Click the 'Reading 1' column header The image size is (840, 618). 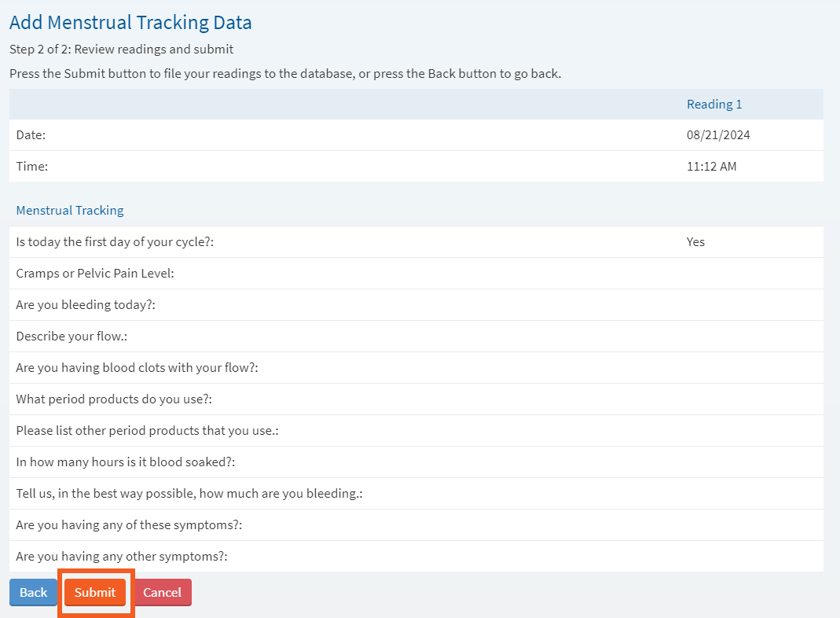pos(714,105)
